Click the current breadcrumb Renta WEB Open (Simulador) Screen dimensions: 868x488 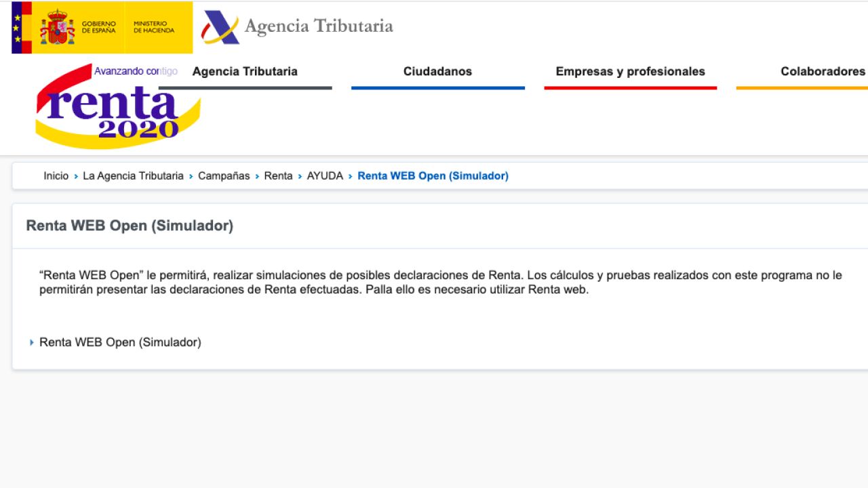point(433,176)
